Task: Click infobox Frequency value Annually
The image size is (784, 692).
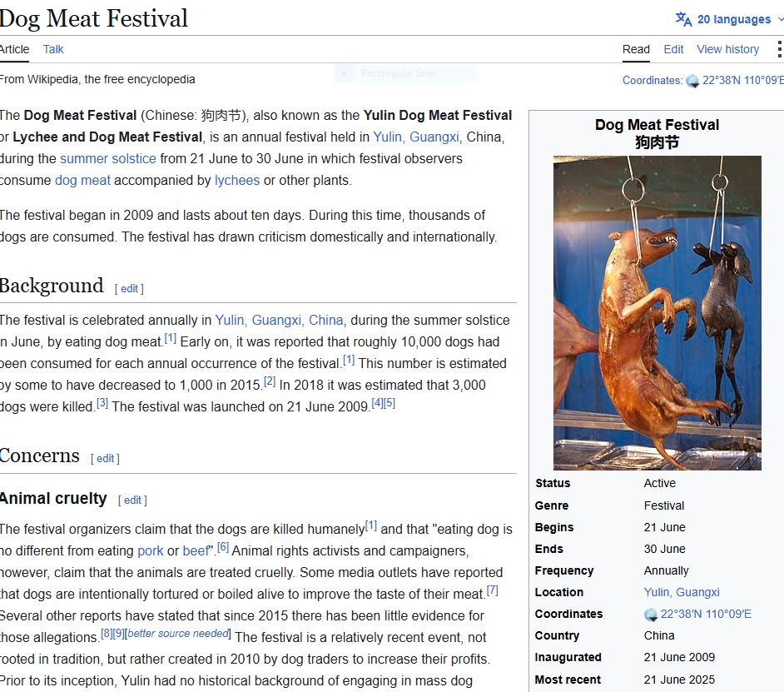Action: click(666, 570)
